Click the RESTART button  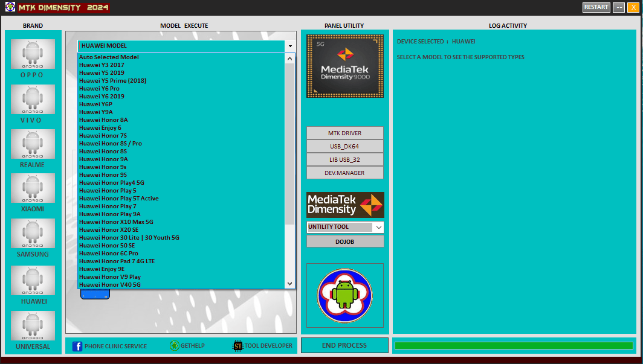pyautogui.click(x=596, y=7)
